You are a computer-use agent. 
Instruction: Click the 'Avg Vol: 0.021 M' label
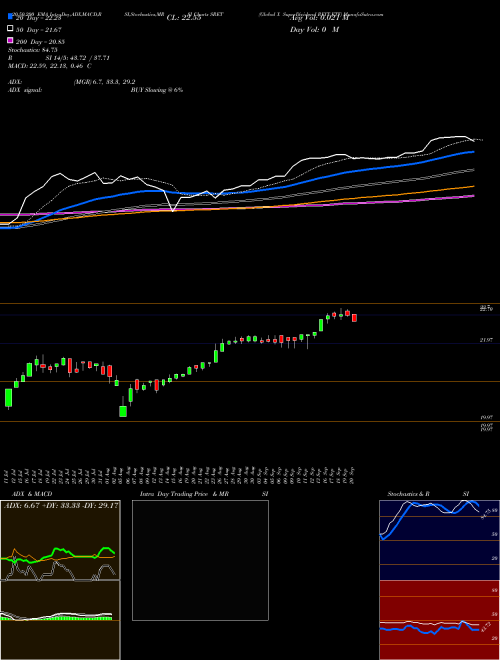point(320,18)
